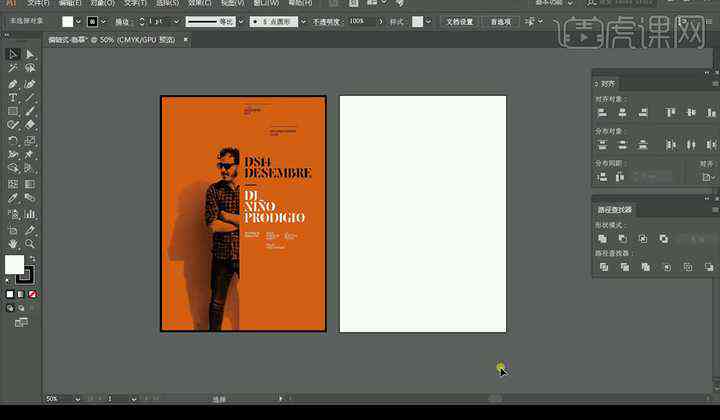This screenshot has height=420, width=720.
Task: Change screen mode at toolbar bottom
Action: point(21,322)
